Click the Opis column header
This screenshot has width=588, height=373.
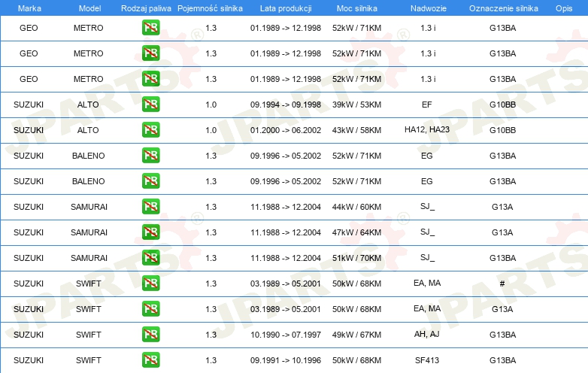[x=563, y=8]
